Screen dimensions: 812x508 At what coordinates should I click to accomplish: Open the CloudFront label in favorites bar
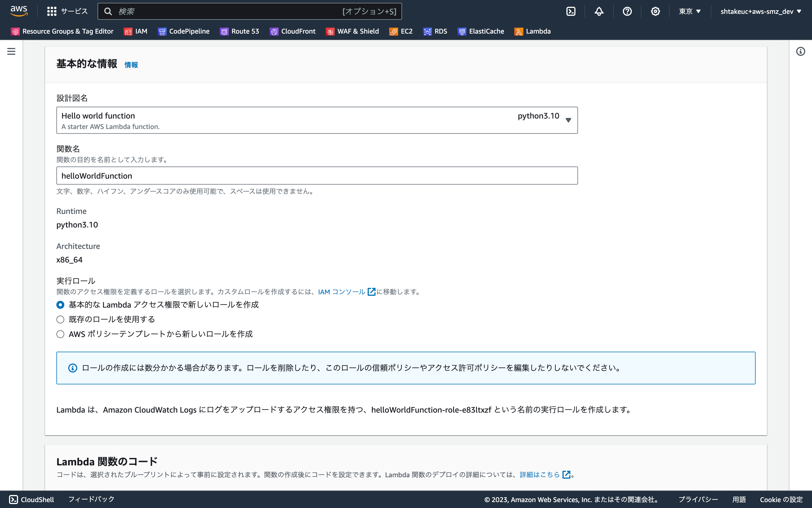tap(298, 31)
